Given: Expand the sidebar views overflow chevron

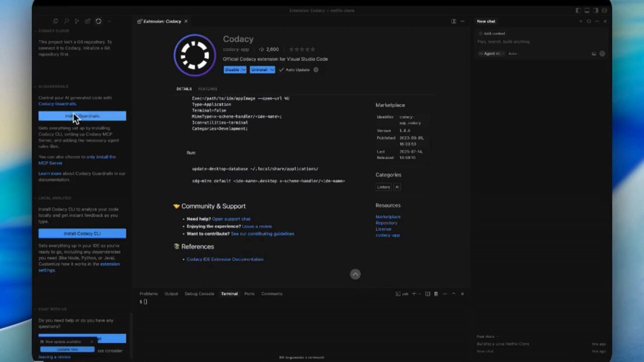Looking at the screenshot, I should pos(109,21).
